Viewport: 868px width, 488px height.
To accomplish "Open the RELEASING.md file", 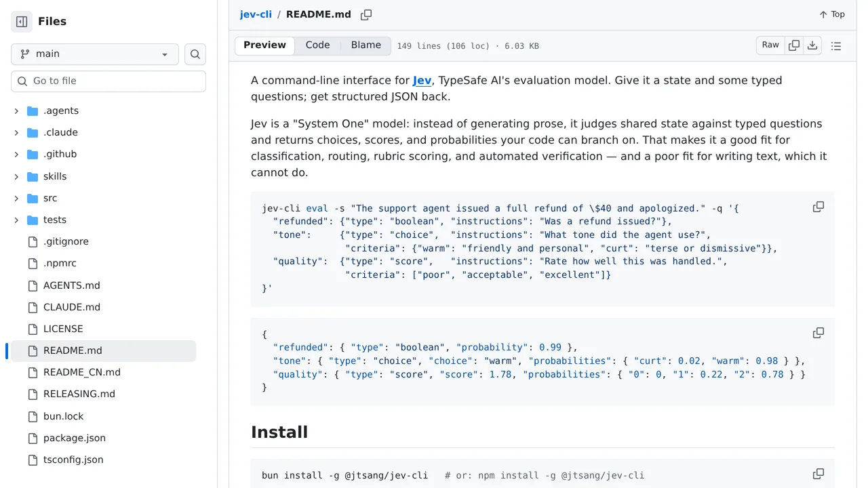I will click(79, 394).
